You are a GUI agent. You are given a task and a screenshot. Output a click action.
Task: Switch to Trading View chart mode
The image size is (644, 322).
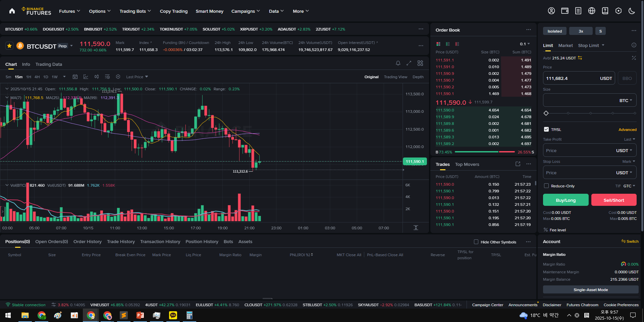point(395,77)
